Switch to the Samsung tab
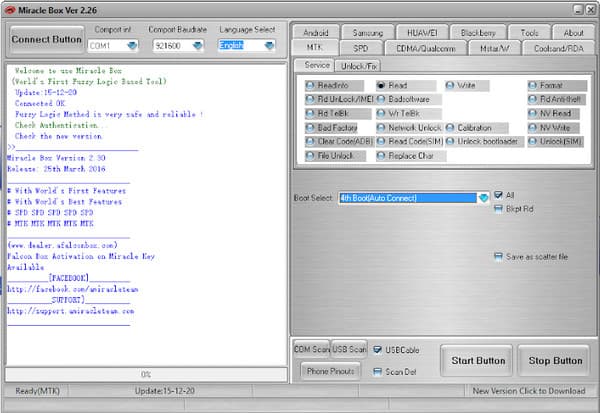The image size is (600, 413). coord(368,33)
